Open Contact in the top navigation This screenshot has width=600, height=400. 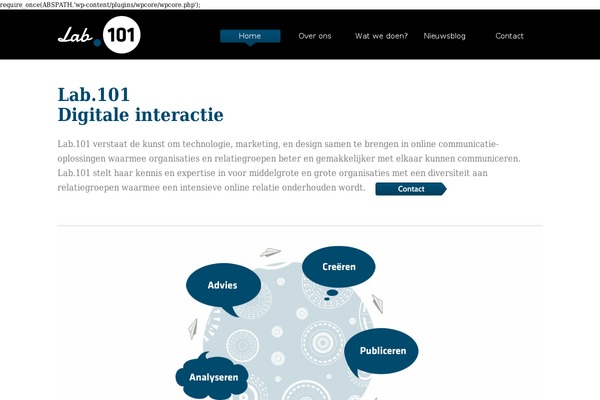[x=509, y=36]
